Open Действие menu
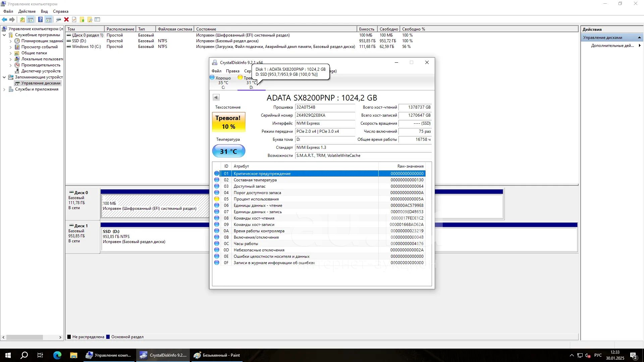The image size is (644, 362). [27, 11]
